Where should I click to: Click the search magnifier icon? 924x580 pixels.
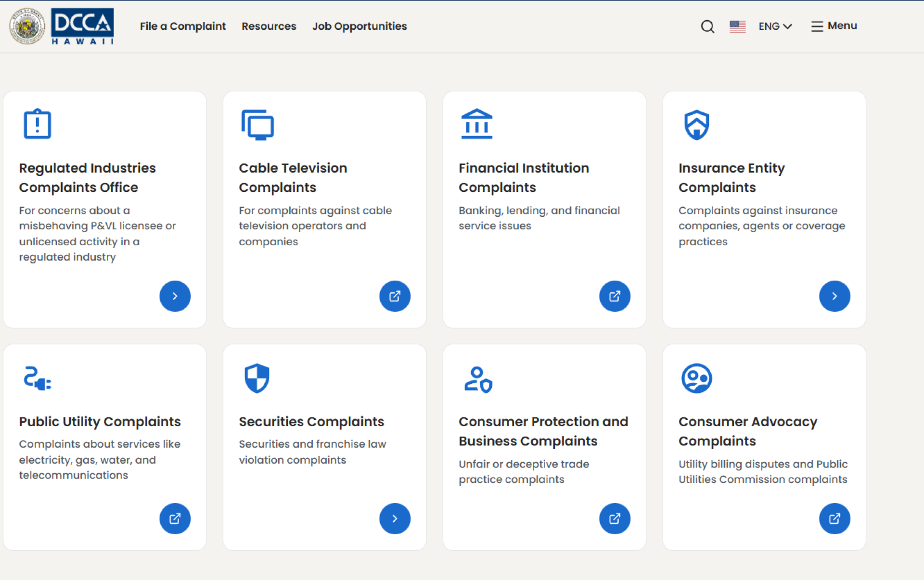pyautogui.click(x=707, y=26)
